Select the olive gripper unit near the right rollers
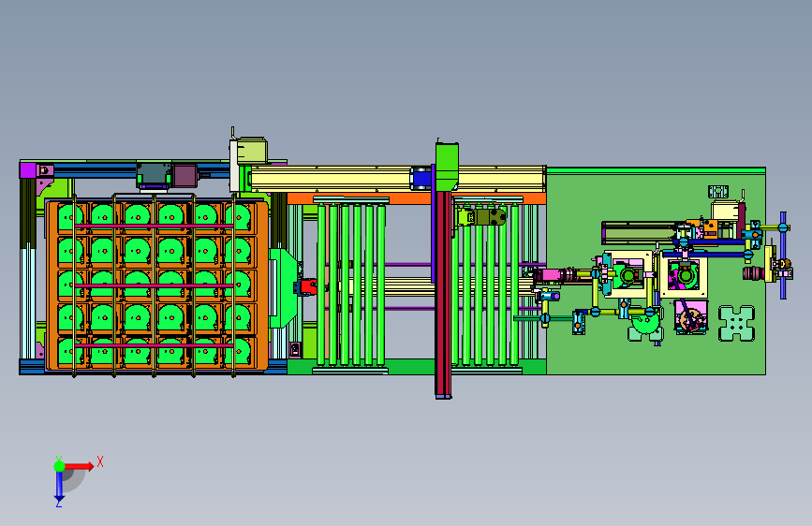 (x=481, y=216)
